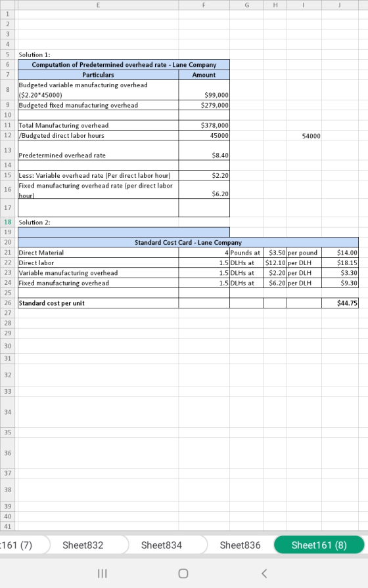The height and width of the screenshot is (588, 368).
Task: Switch to the Sheet836 tab
Action: click(240, 545)
